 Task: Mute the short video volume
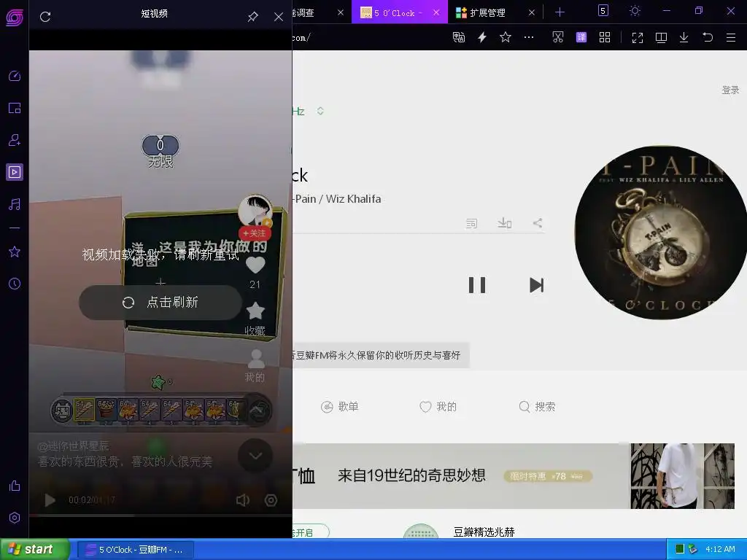(243, 500)
